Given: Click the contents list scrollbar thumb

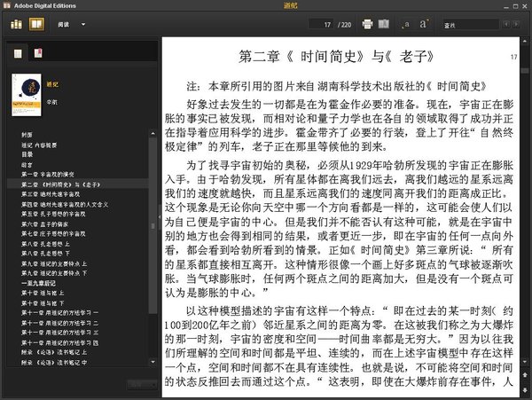Looking at the screenshot, I should click(x=153, y=225).
